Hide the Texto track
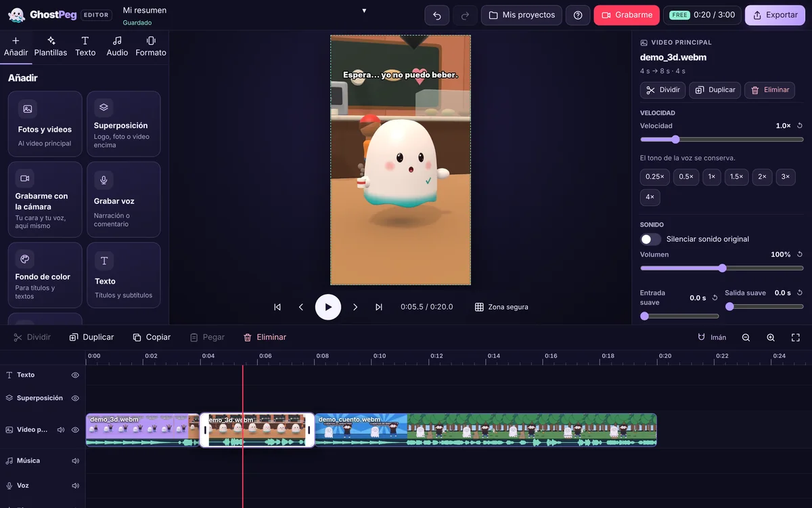The image size is (812, 508). [75, 375]
